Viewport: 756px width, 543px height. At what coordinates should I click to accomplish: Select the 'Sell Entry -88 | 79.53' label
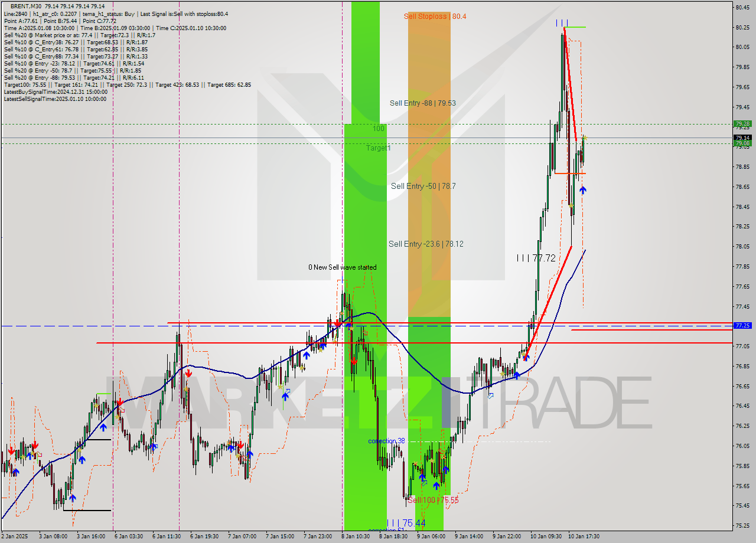tap(422, 103)
